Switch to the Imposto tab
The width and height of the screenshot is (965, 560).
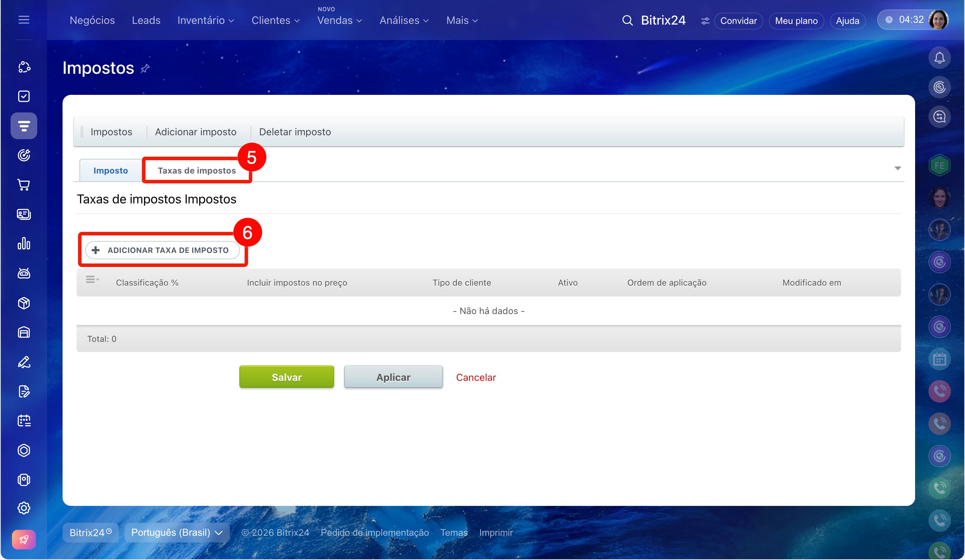(x=111, y=170)
